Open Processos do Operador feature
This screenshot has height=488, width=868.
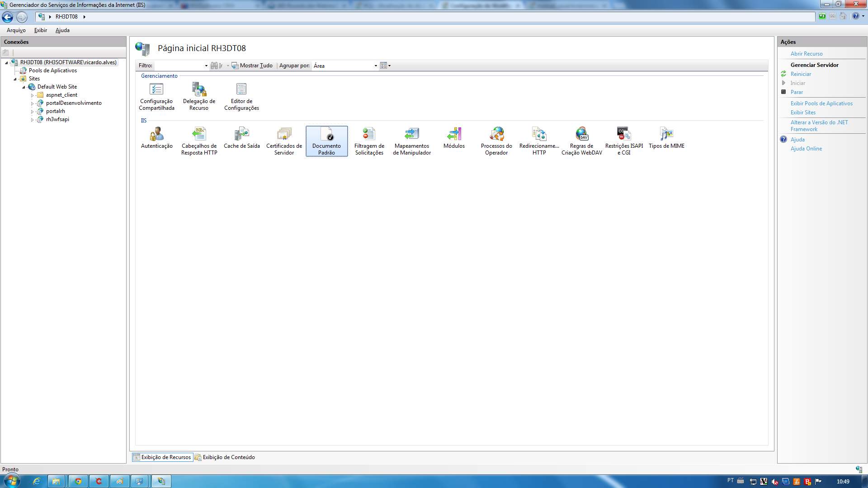pos(496,141)
